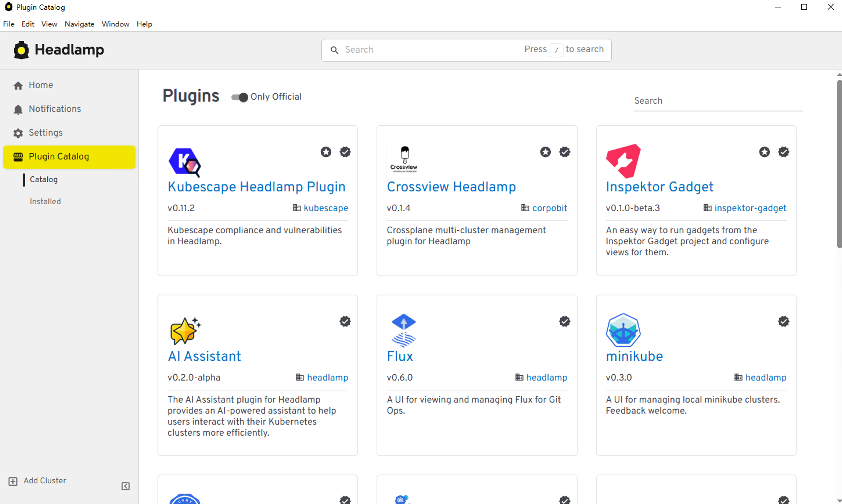Focus the global search field in header
842x504 pixels.
click(x=466, y=50)
